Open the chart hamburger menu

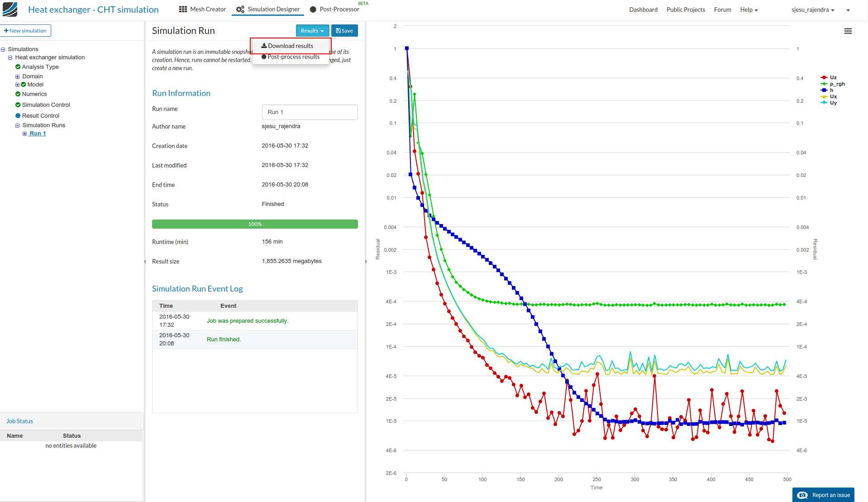coord(848,31)
